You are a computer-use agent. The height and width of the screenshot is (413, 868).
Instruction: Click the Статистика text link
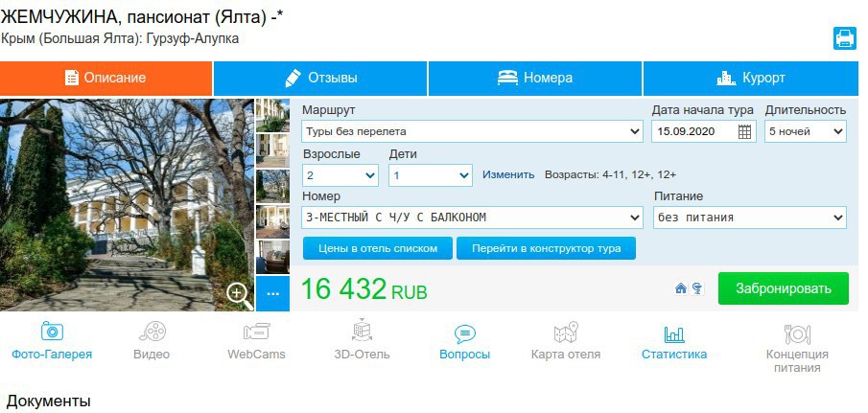(x=674, y=355)
